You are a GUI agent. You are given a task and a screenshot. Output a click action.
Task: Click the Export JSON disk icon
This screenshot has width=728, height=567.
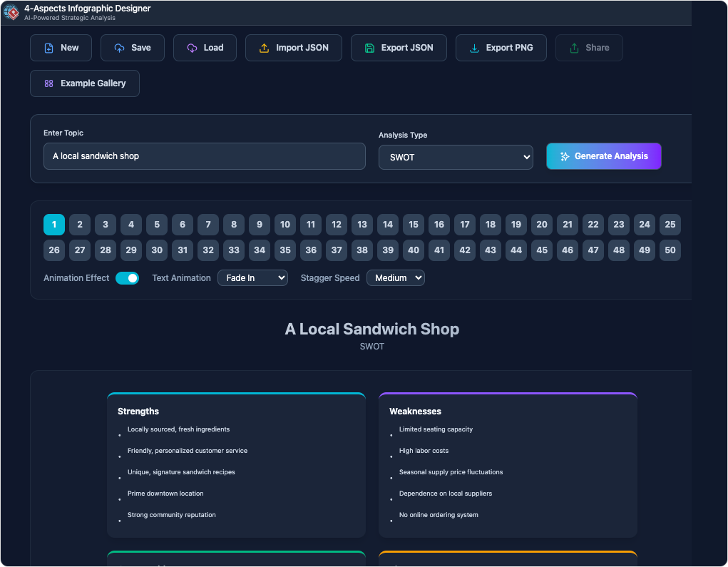(x=369, y=48)
